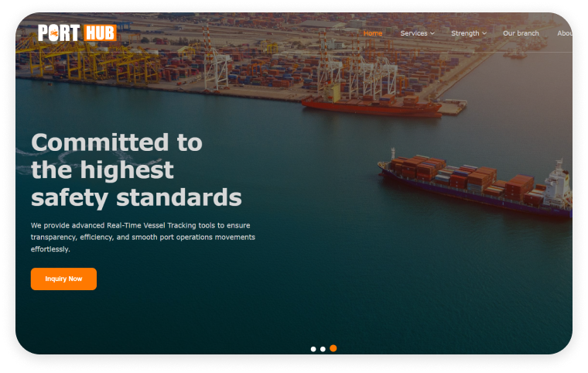The image size is (588, 373).
Task: Go to the Home nav item
Action: click(373, 33)
